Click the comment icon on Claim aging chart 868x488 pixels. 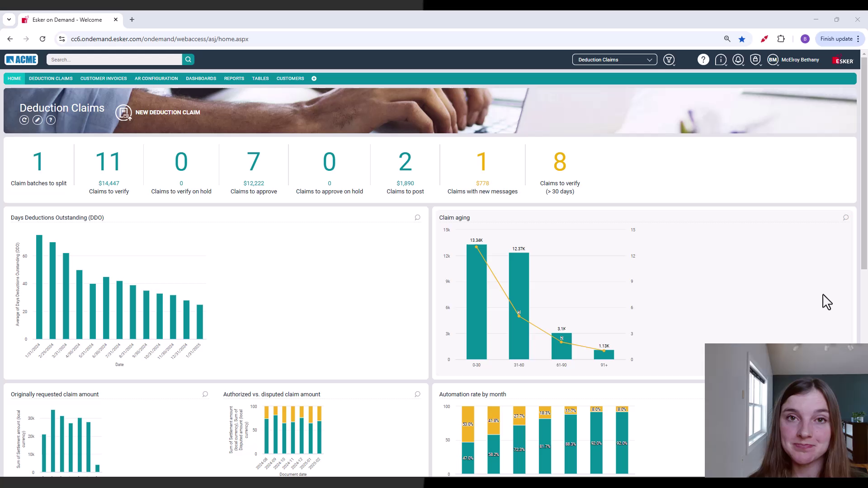[x=845, y=218]
